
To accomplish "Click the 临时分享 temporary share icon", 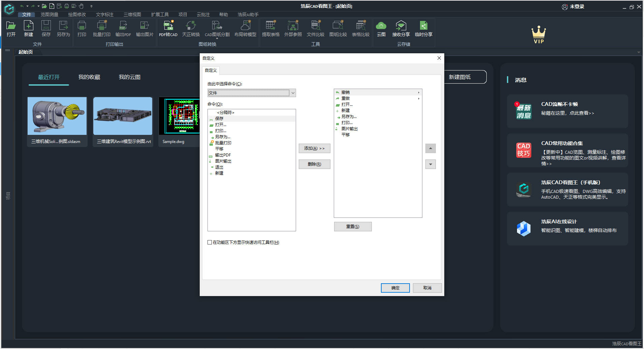I will point(424,29).
